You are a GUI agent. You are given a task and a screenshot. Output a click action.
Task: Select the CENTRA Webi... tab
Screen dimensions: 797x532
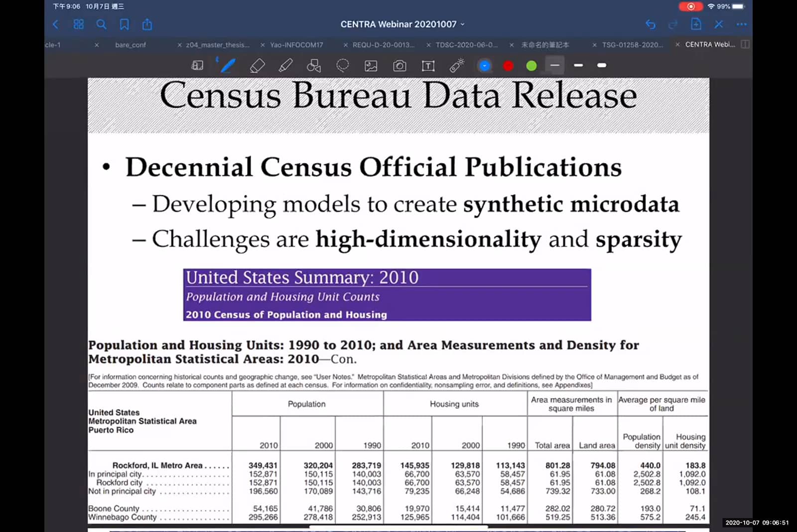click(710, 44)
